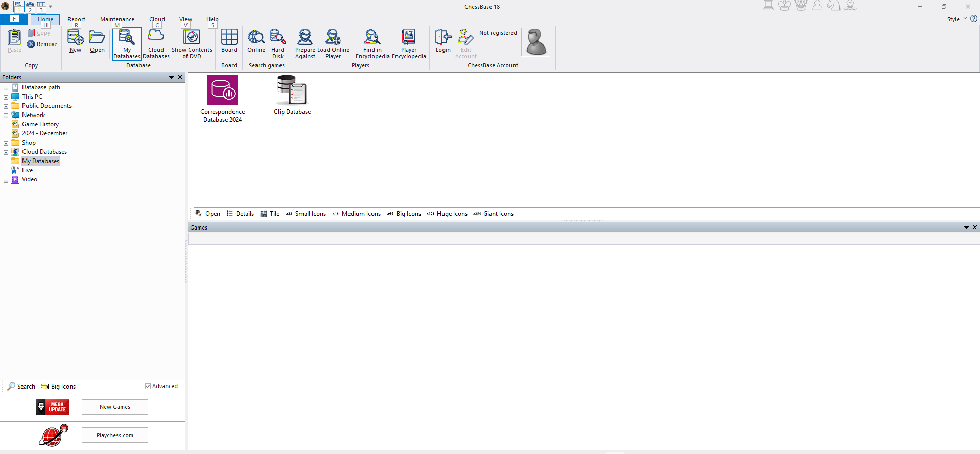
Task: Expand the Cloud Databases folder node
Action: (x=6, y=152)
